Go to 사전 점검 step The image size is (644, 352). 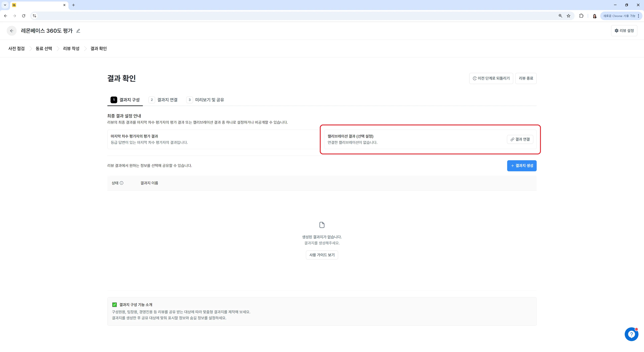point(16,48)
